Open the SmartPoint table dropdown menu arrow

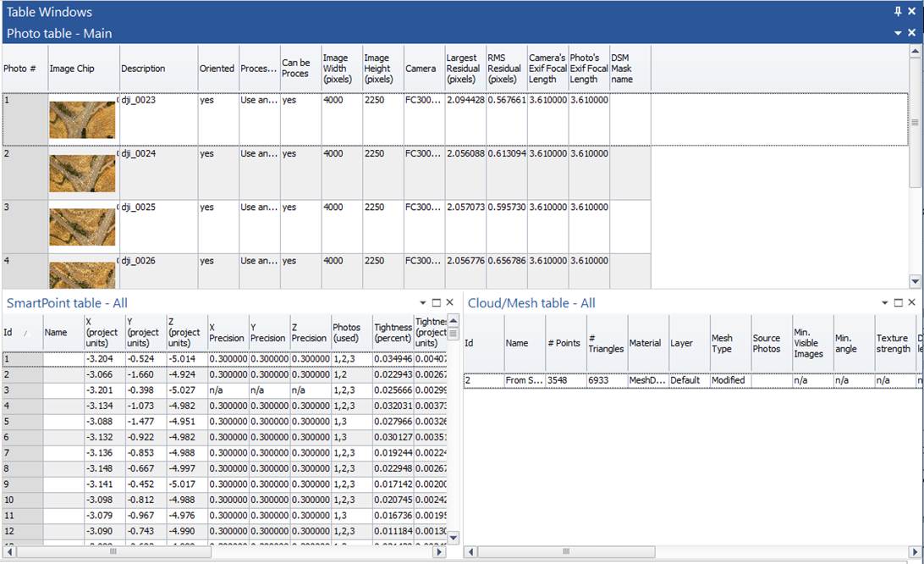coord(423,302)
